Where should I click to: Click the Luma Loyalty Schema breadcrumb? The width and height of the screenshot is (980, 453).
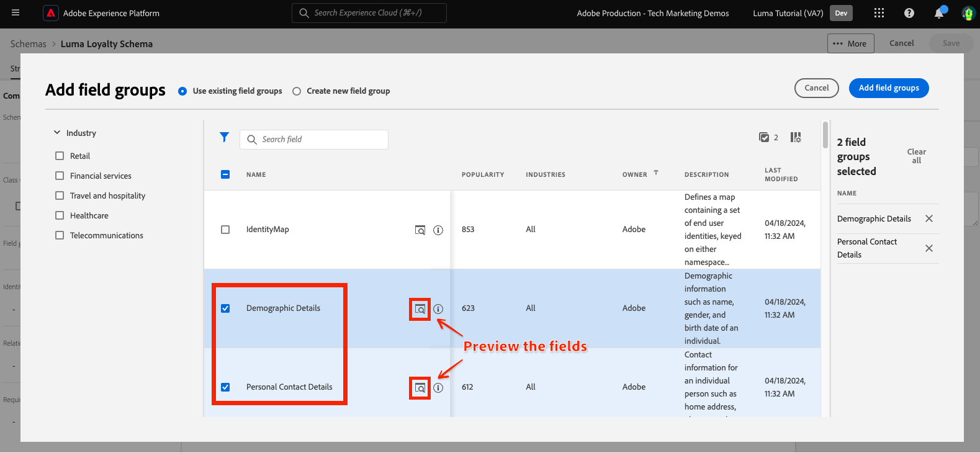[107, 44]
